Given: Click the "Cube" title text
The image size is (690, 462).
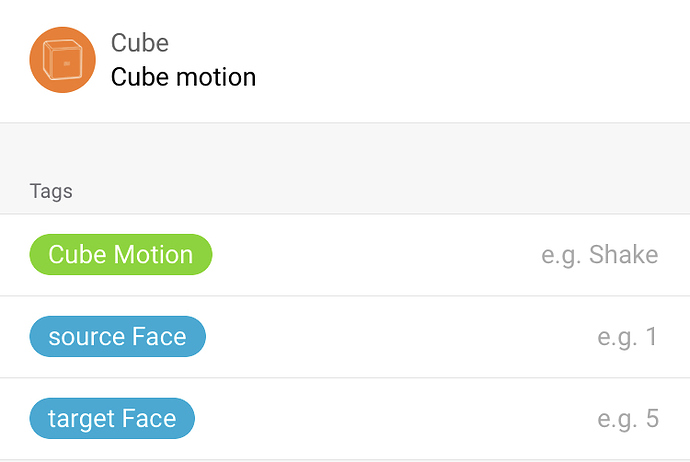Looking at the screenshot, I should tap(140, 43).
